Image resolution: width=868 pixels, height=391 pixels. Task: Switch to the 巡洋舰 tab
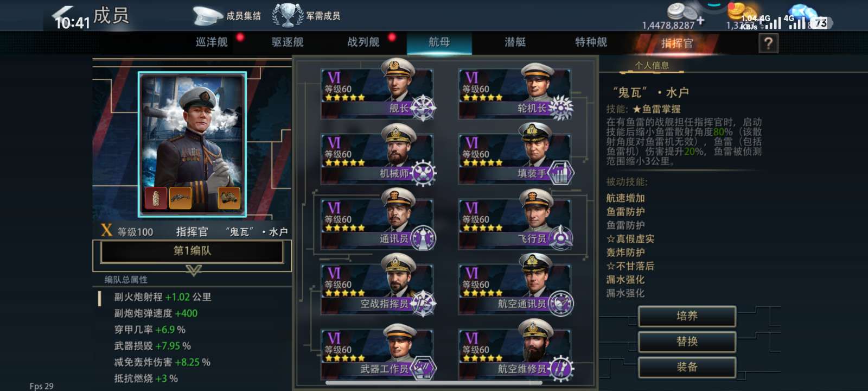point(212,42)
